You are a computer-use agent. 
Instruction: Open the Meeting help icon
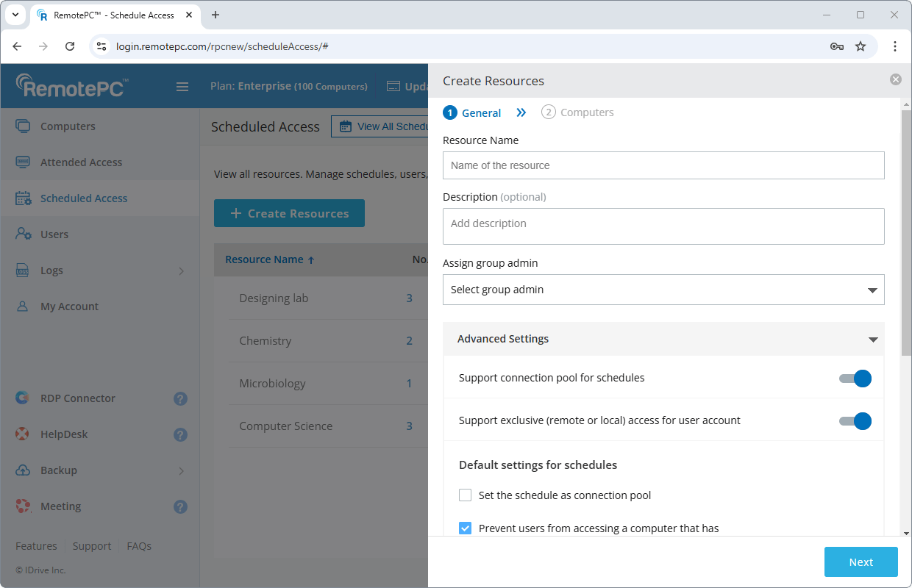[180, 507]
